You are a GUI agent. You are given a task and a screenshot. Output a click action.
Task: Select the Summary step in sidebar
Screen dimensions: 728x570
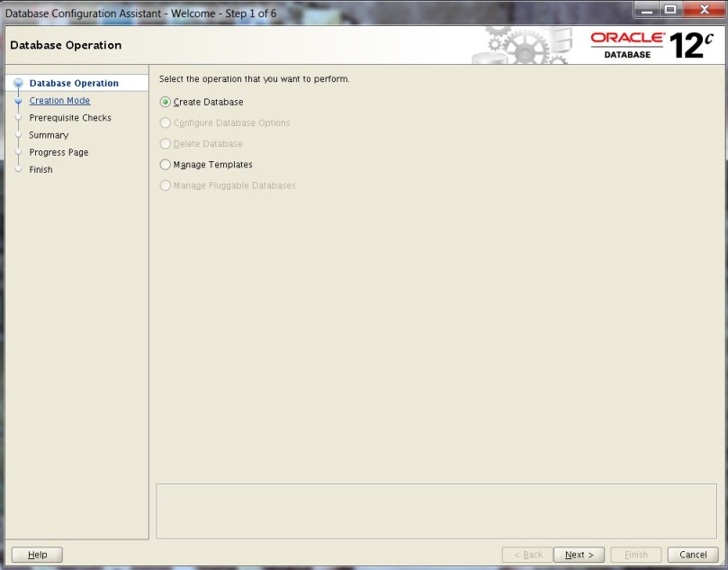point(49,135)
